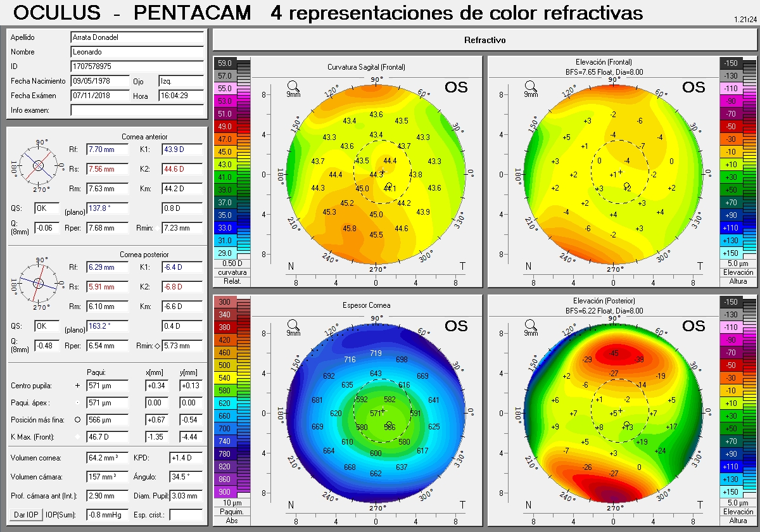Select the 49.0 red swatch in curvature scale
Image resolution: width=760 pixels, height=532 pixels.
point(225,127)
